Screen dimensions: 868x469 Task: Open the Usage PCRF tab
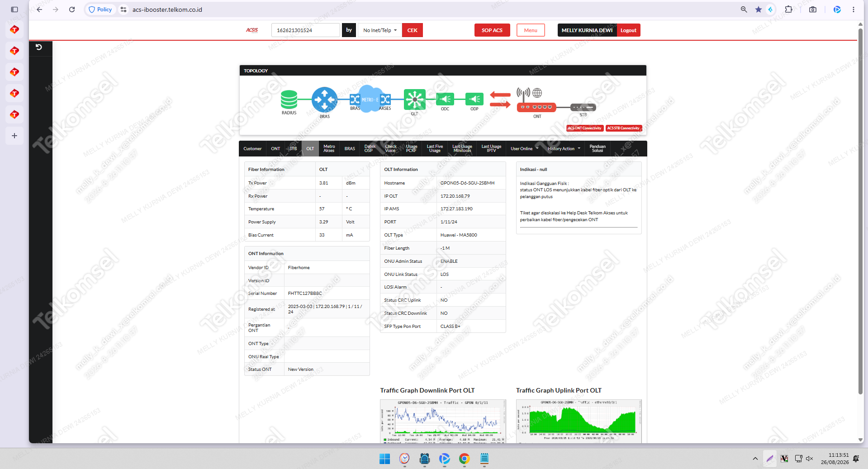coord(411,149)
